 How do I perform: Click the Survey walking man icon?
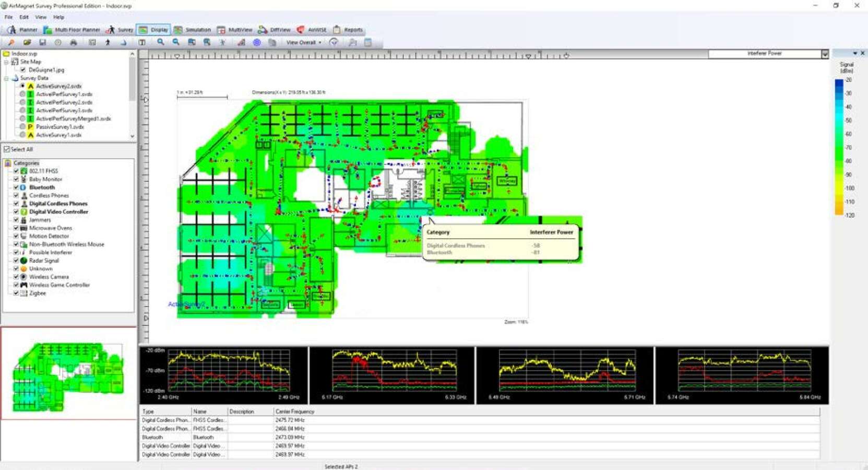(x=110, y=30)
